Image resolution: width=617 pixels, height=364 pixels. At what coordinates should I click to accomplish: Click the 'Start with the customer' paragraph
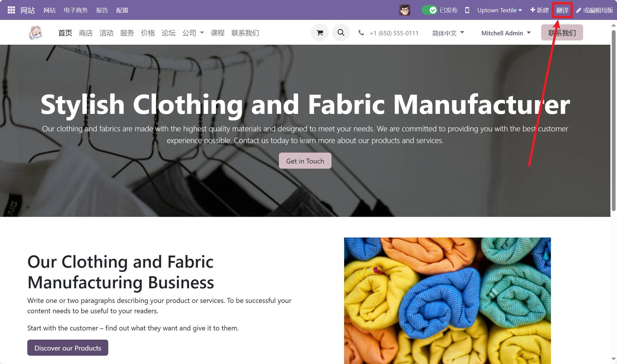[133, 328]
